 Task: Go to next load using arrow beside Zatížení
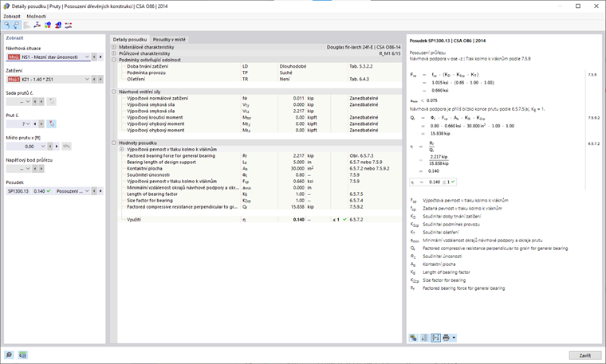point(100,79)
